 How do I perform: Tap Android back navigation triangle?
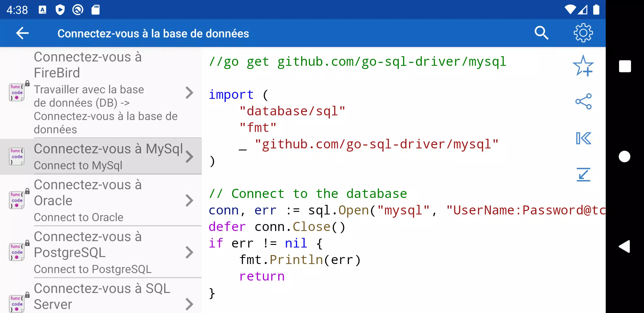625,247
